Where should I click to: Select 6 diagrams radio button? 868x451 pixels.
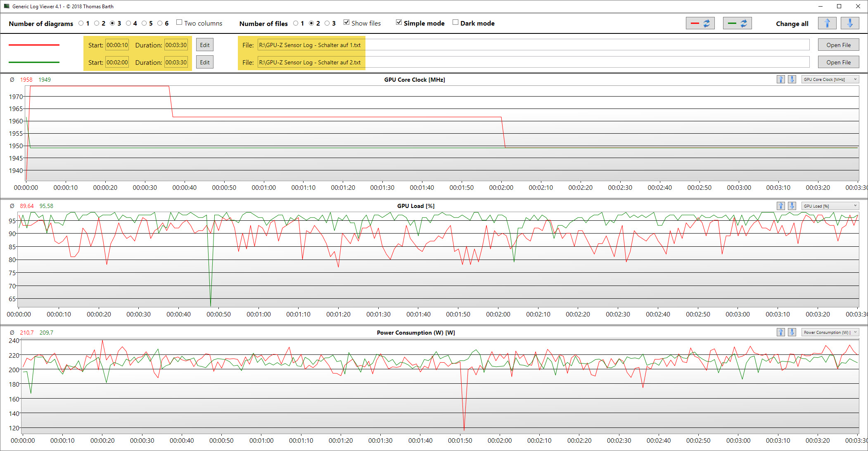pos(160,24)
